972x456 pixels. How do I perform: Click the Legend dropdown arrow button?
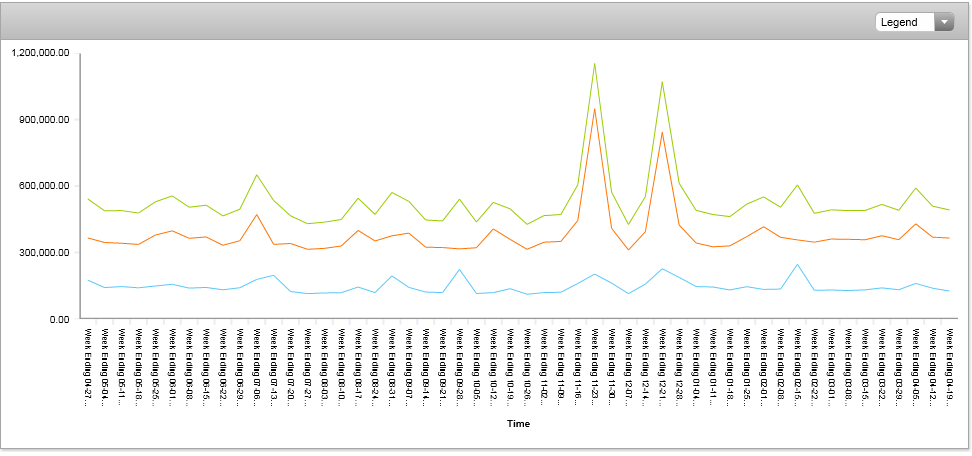pyautogui.click(x=943, y=23)
